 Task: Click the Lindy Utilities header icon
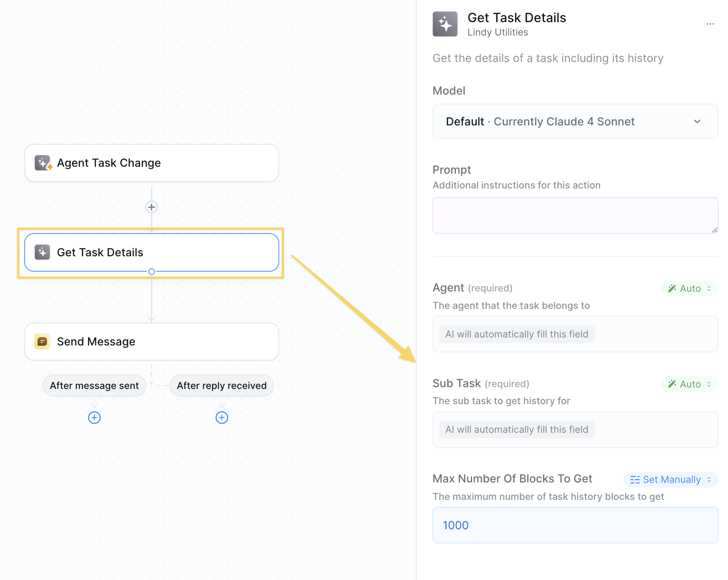tap(445, 24)
